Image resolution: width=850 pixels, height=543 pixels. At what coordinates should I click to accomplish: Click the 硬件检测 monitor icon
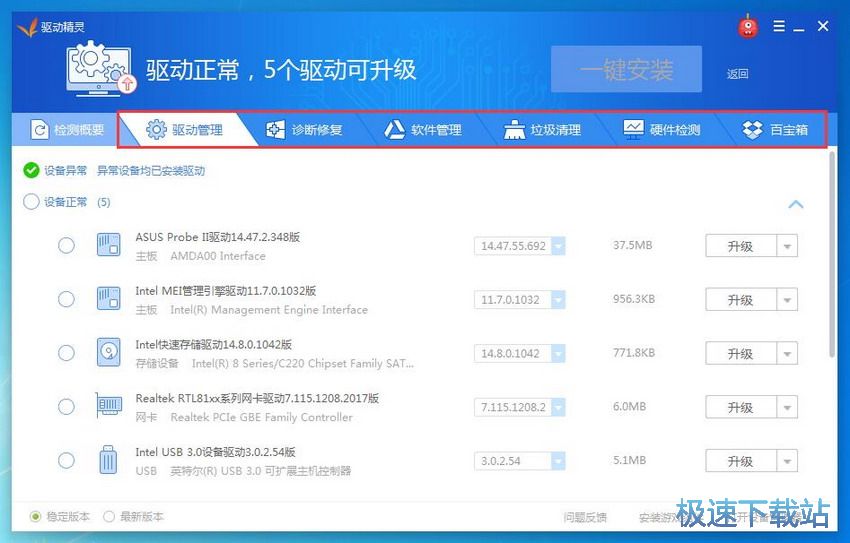click(633, 130)
